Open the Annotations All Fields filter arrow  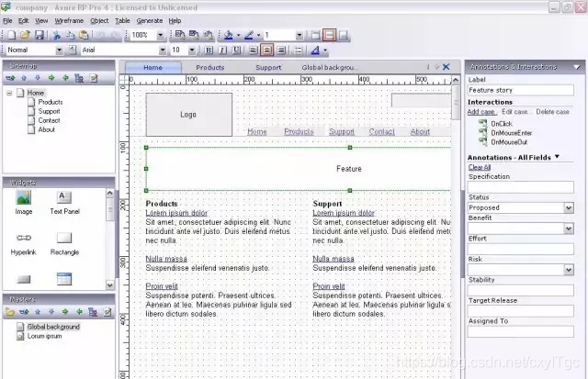(558, 157)
